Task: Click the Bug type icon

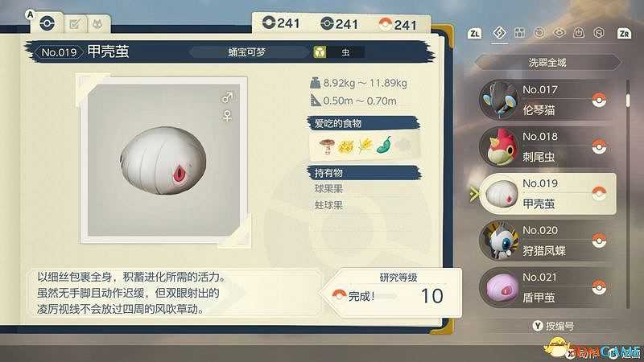Action: pyautogui.click(x=320, y=52)
